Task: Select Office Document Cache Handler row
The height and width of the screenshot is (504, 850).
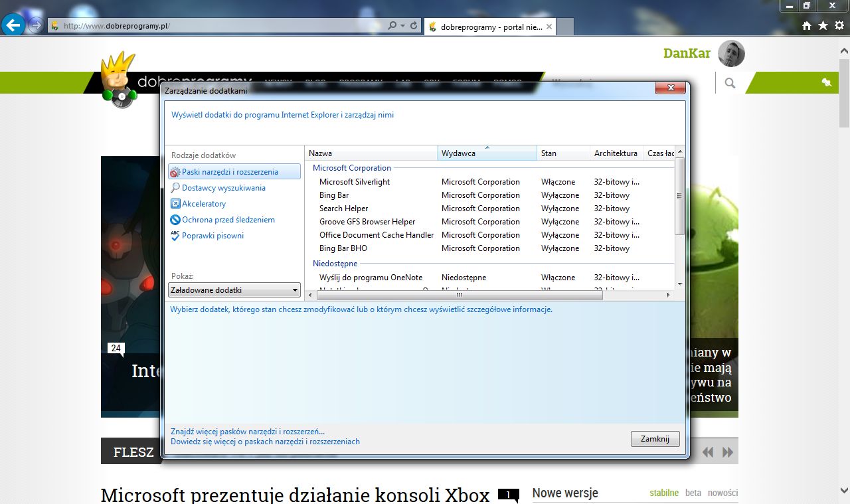Action: [x=490, y=235]
